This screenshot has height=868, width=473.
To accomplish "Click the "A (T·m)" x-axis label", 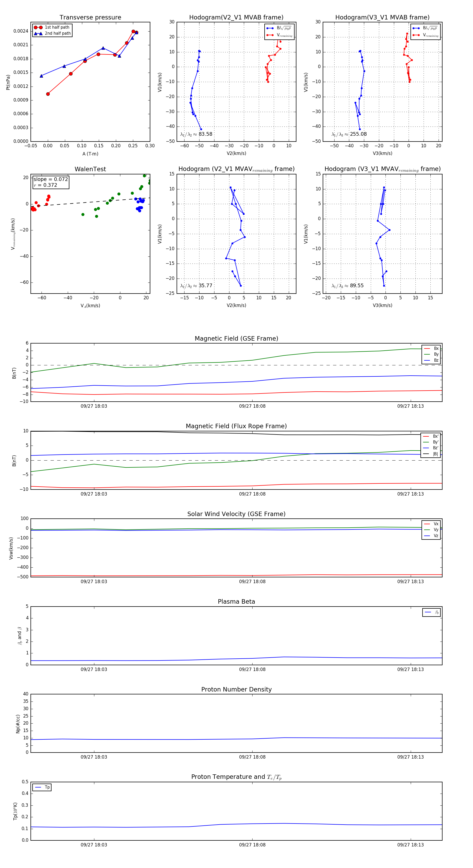I will tap(90, 154).
